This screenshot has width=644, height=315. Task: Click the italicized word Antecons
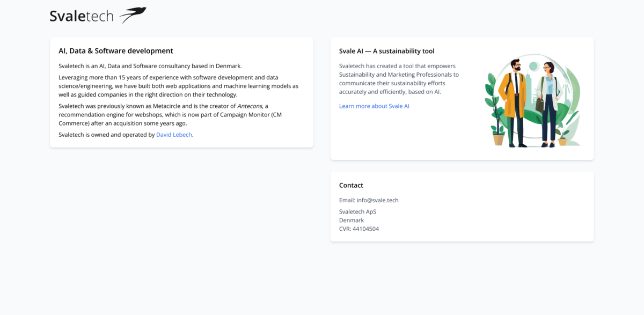coord(250,106)
